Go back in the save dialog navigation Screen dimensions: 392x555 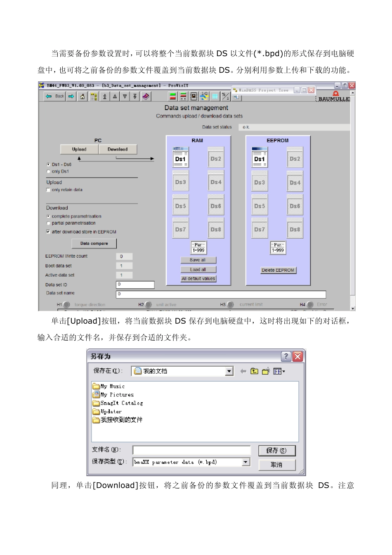click(243, 371)
